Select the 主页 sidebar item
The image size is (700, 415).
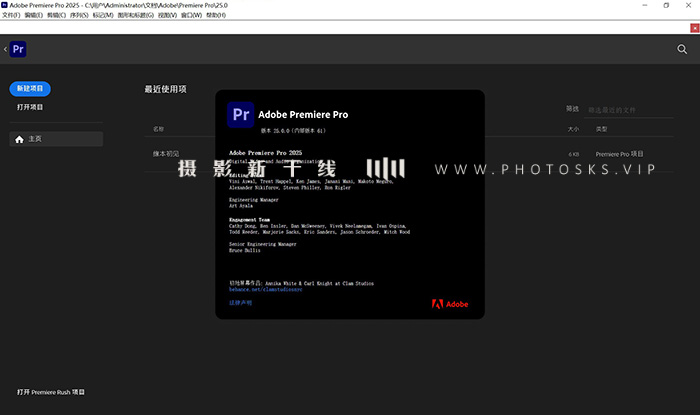tap(56, 139)
